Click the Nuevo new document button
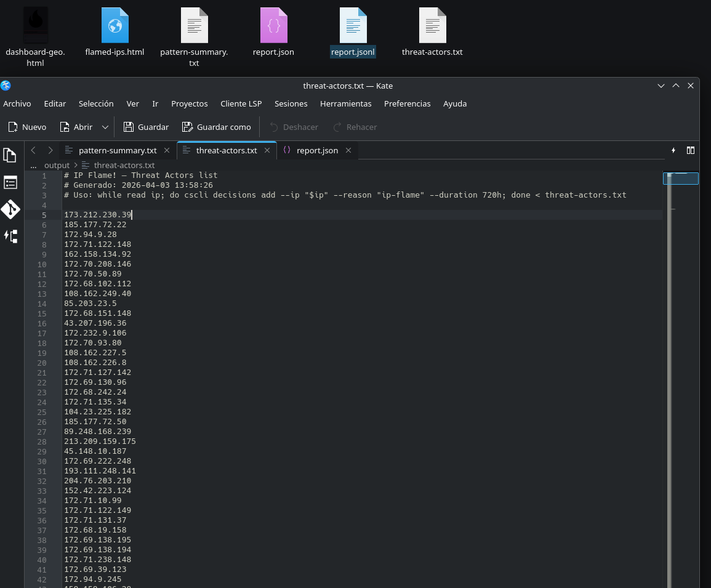Image resolution: width=711 pixels, height=588 pixels. 27,127
